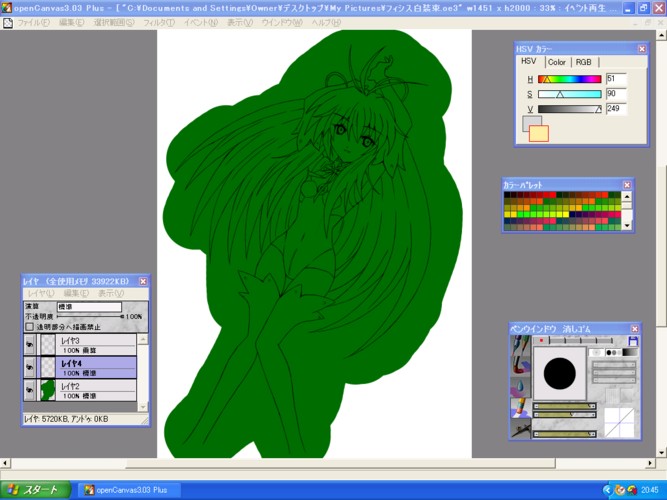Open the ファイル(F) menu
Image resolution: width=667 pixels, height=500 pixels.
(x=33, y=23)
